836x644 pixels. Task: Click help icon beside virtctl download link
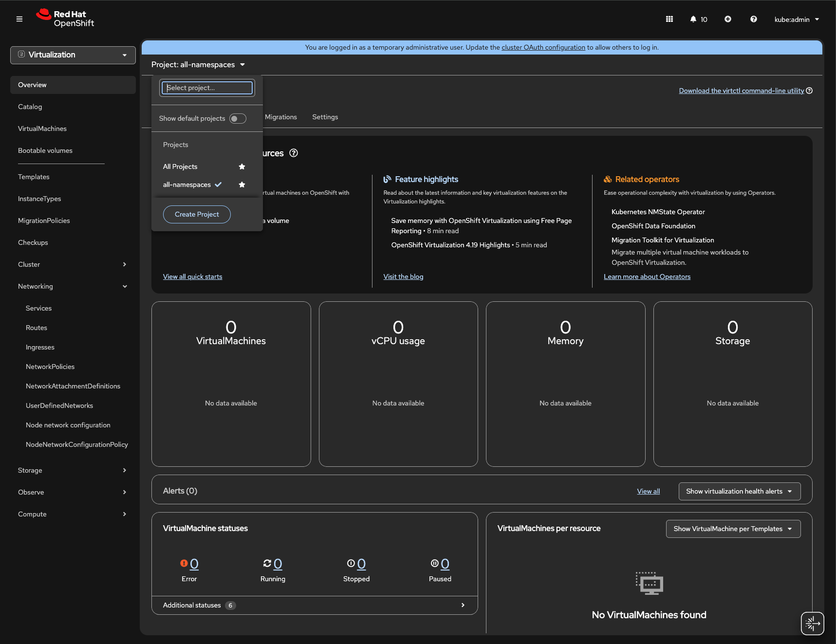point(809,91)
